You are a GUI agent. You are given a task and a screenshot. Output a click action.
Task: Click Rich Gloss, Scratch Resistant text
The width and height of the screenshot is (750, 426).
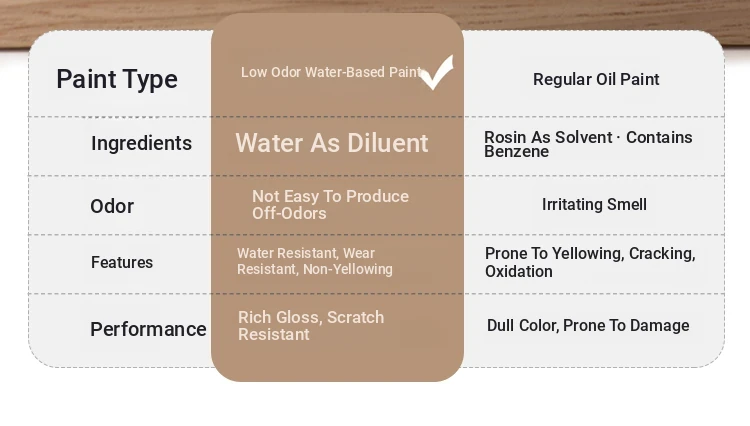click(311, 325)
